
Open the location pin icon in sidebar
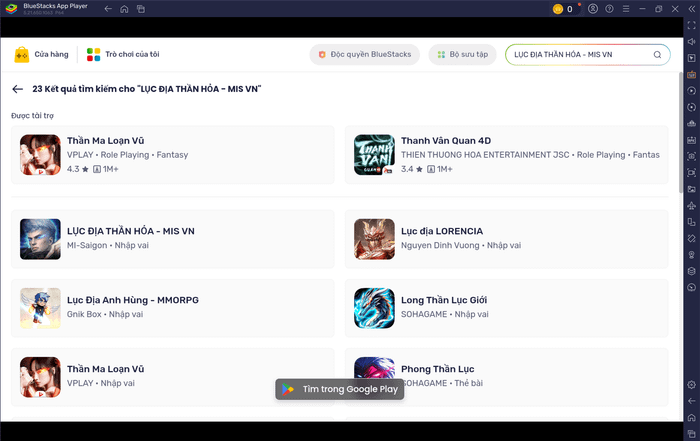pyautogui.click(x=692, y=255)
